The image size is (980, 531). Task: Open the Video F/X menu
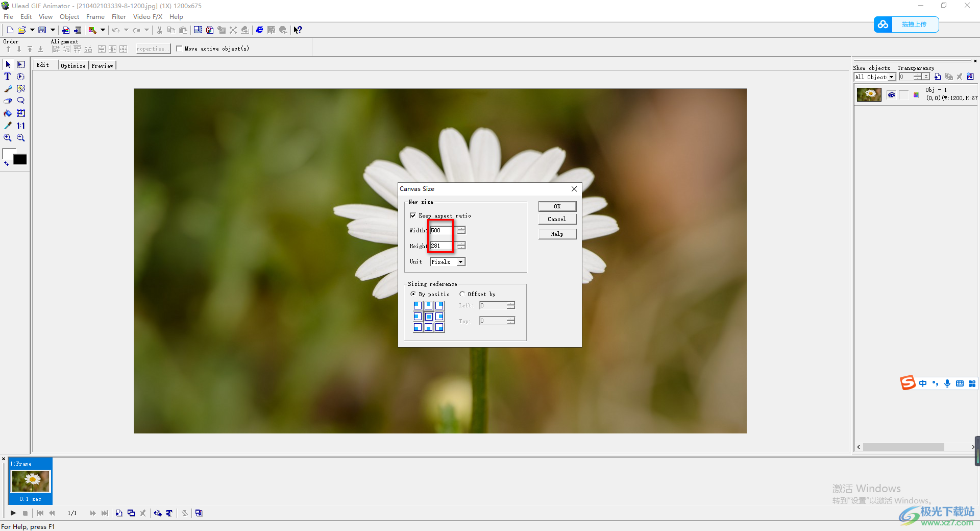(148, 17)
